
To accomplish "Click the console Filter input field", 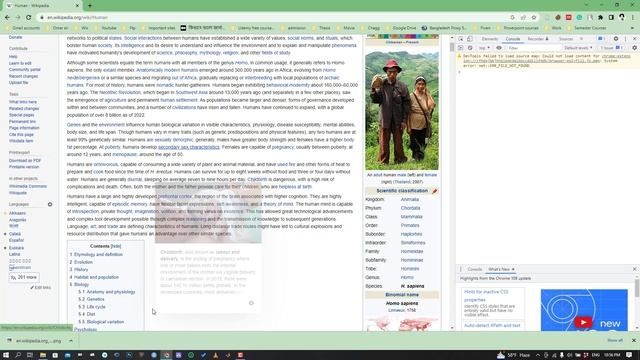I will click(x=533, y=48).
